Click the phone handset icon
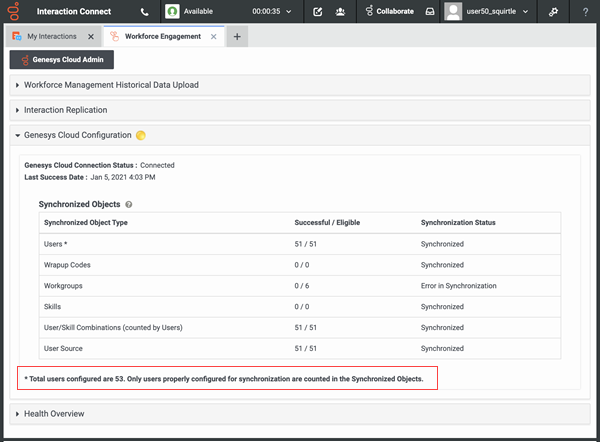The image size is (600, 442). pyautogui.click(x=145, y=12)
